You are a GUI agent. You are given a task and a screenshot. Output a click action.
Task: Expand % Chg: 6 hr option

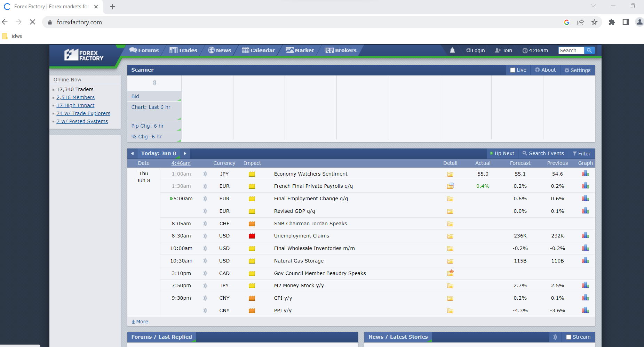(x=154, y=137)
